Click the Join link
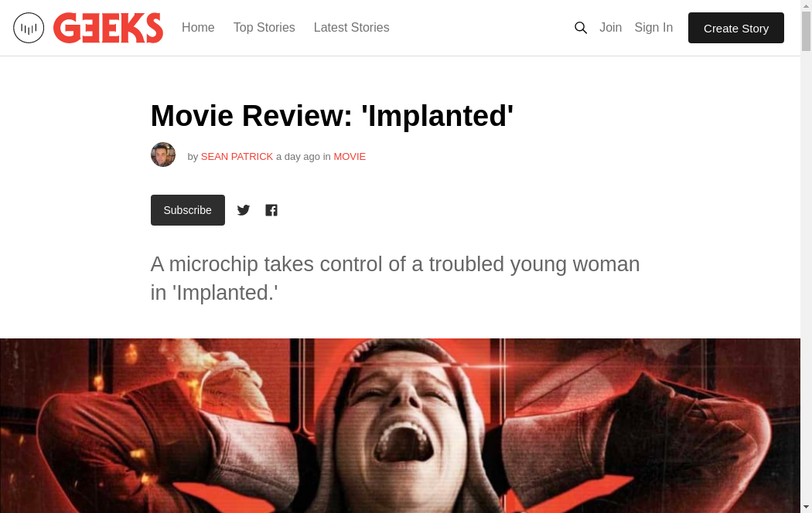The image size is (812, 513). click(x=611, y=27)
